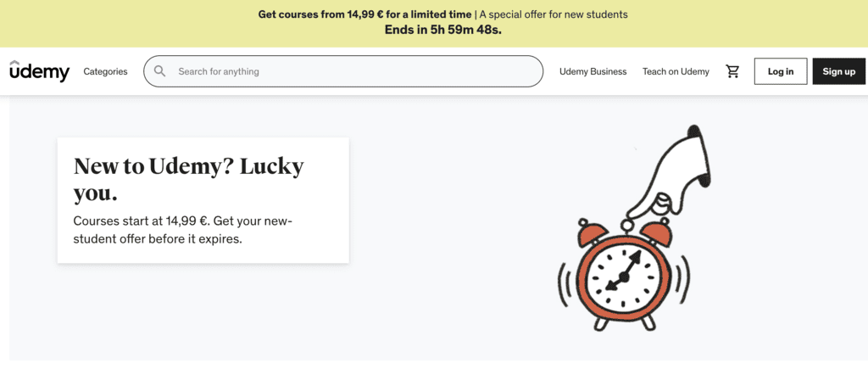Click the 'Ends in' countdown timer
This screenshot has width=868, height=369.
coord(442,30)
